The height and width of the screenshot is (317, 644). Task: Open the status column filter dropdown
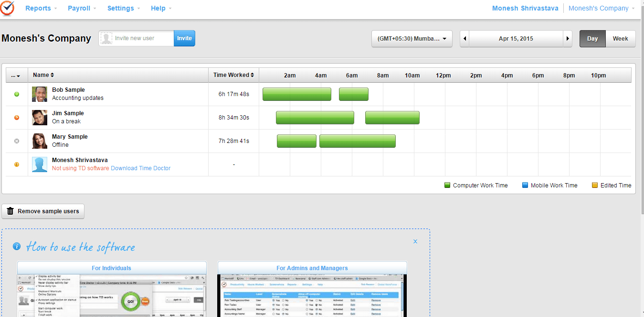(16, 75)
